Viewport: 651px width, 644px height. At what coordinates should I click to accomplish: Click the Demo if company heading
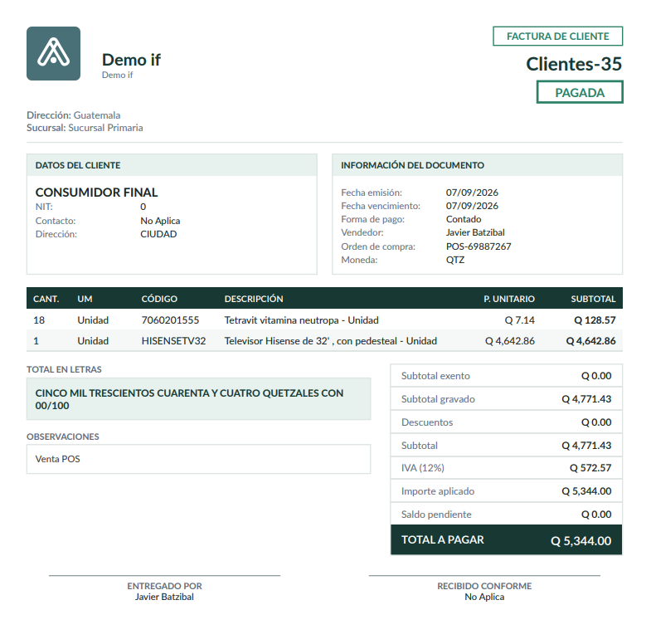131,60
